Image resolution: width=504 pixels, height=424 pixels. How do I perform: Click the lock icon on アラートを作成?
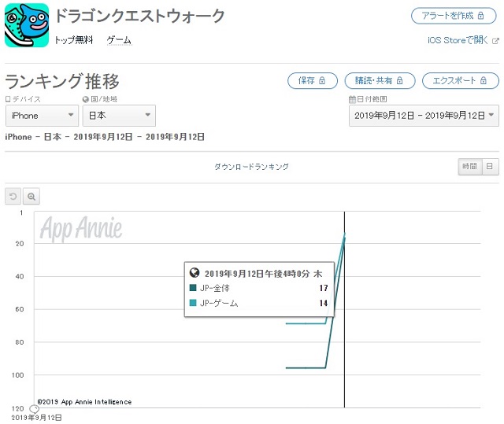coord(481,16)
